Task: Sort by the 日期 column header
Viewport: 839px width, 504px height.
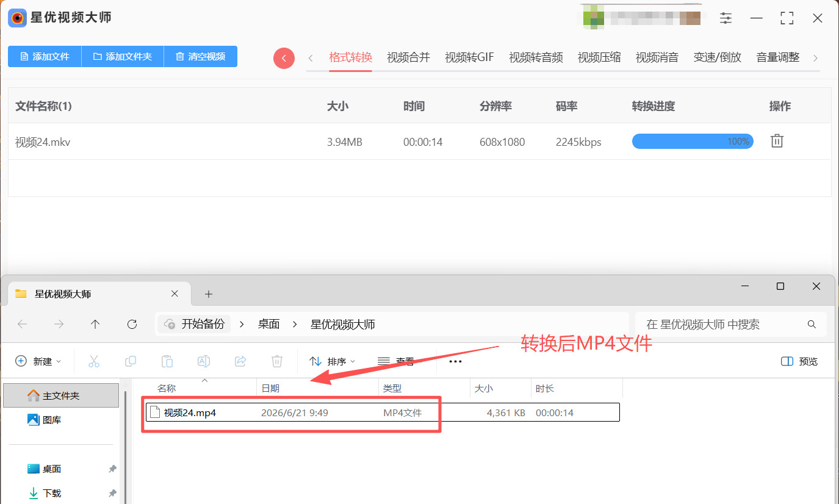Action: [x=271, y=388]
